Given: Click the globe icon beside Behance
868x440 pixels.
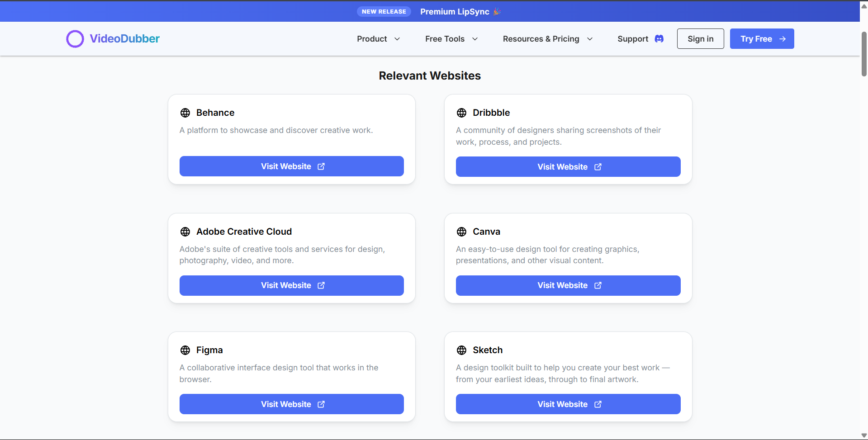Looking at the screenshot, I should tap(185, 113).
